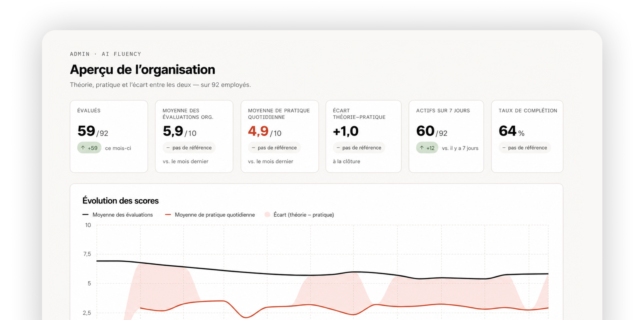644x320 pixels.
Task: Click the 'pas de référence' badge under 5,9
Action: (189, 148)
